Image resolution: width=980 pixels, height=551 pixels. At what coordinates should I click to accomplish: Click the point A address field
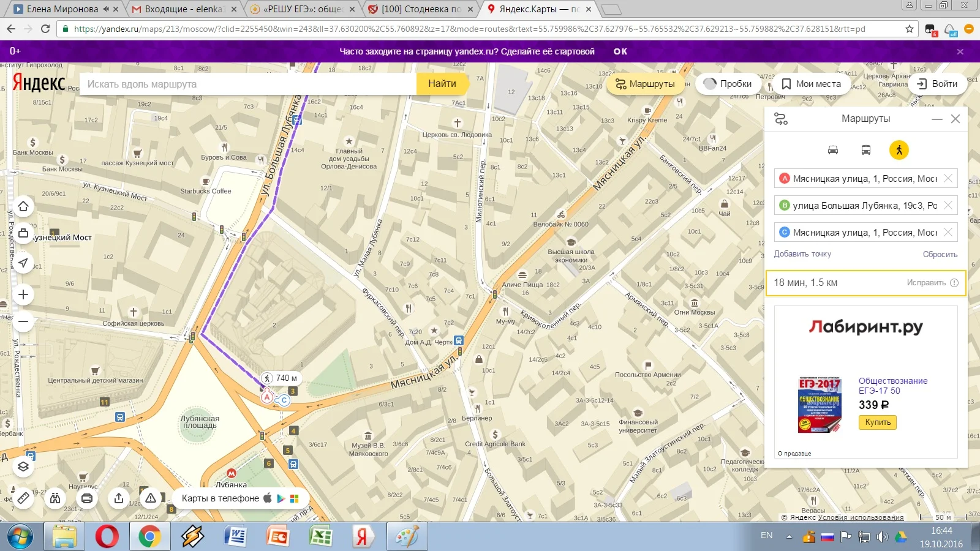click(x=865, y=179)
